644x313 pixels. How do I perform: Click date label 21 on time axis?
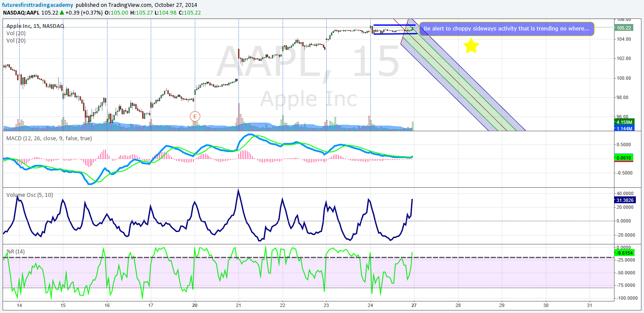coord(239,305)
